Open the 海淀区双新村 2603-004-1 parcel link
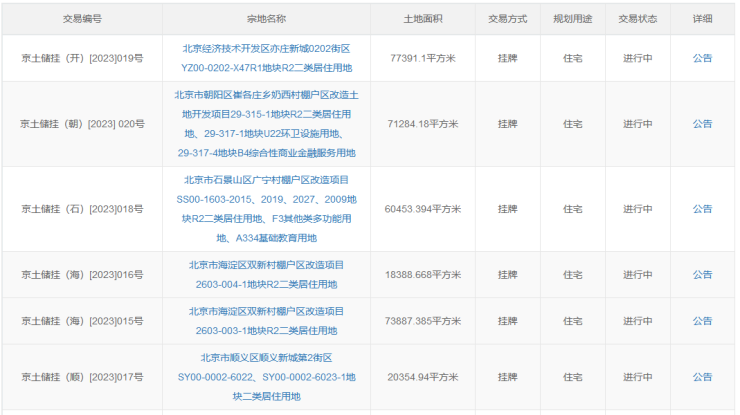Viewport: 740px width, 415px height. (x=266, y=274)
